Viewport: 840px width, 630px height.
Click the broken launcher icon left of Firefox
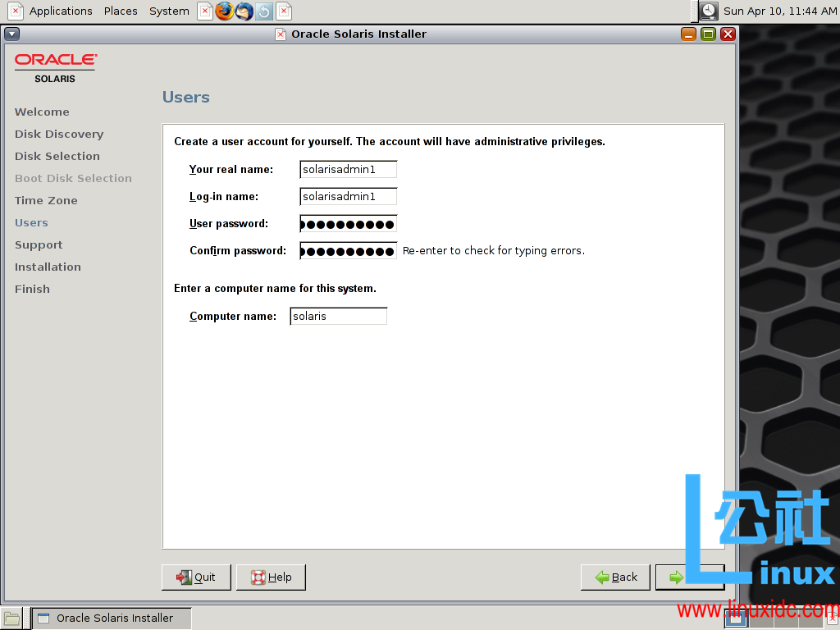point(204,11)
